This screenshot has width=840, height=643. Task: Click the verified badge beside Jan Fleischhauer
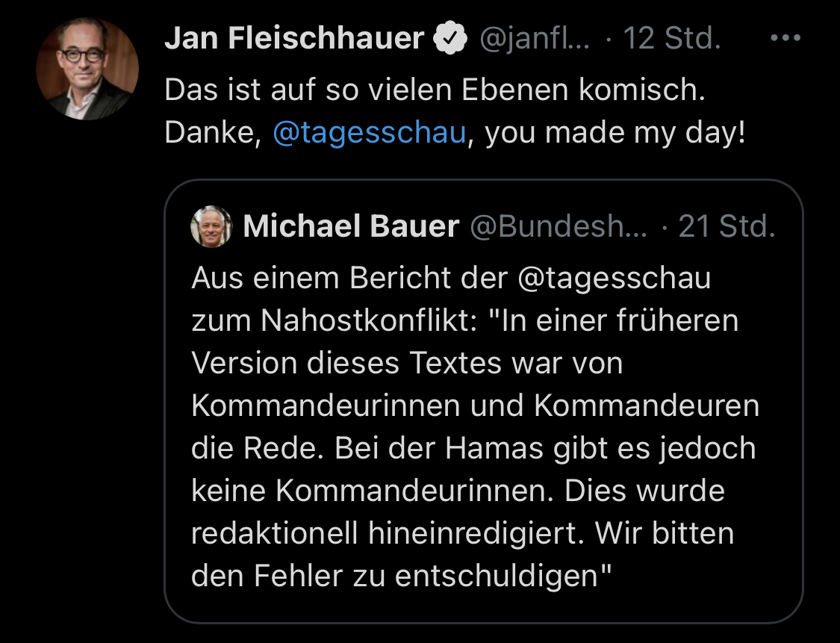point(450,40)
